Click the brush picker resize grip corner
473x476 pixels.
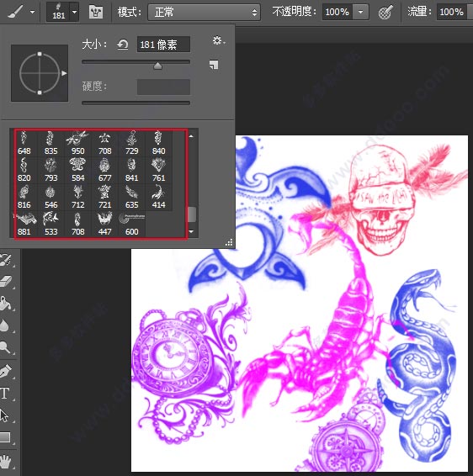229,242
